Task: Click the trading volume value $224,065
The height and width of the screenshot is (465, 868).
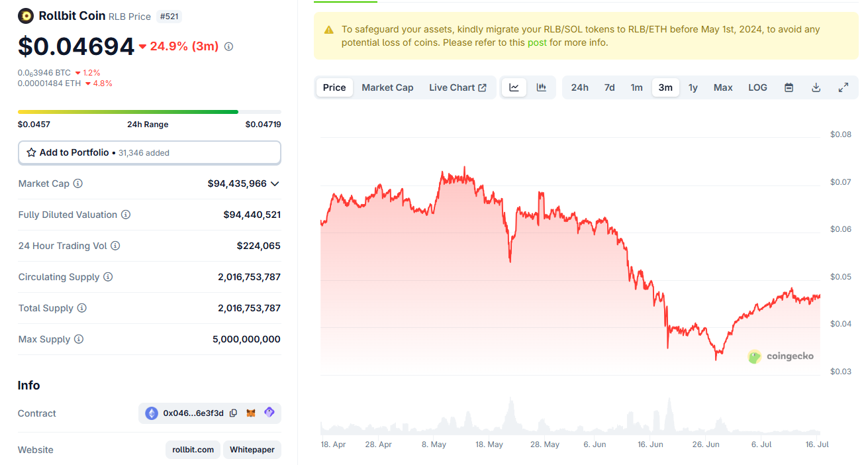Action: tap(259, 246)
